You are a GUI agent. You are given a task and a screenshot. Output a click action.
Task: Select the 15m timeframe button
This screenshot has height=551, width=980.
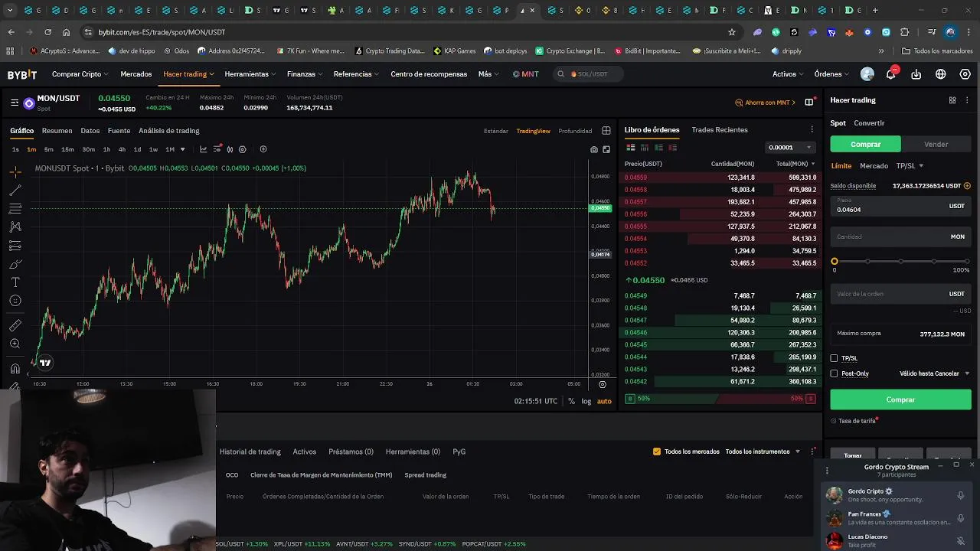(67, 149)
